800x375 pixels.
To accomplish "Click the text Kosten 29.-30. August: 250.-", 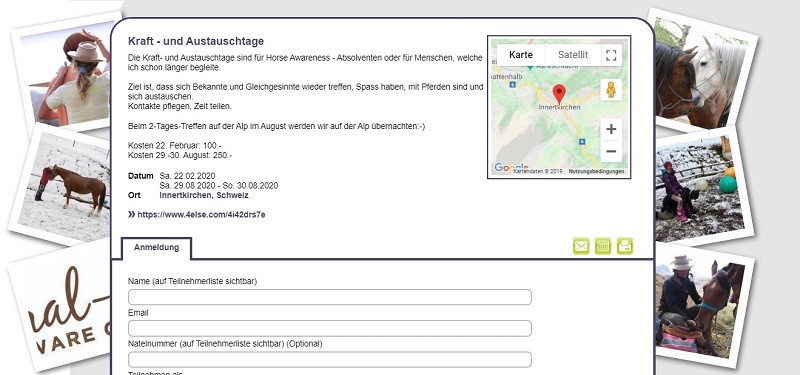I will tap(180, 155).
